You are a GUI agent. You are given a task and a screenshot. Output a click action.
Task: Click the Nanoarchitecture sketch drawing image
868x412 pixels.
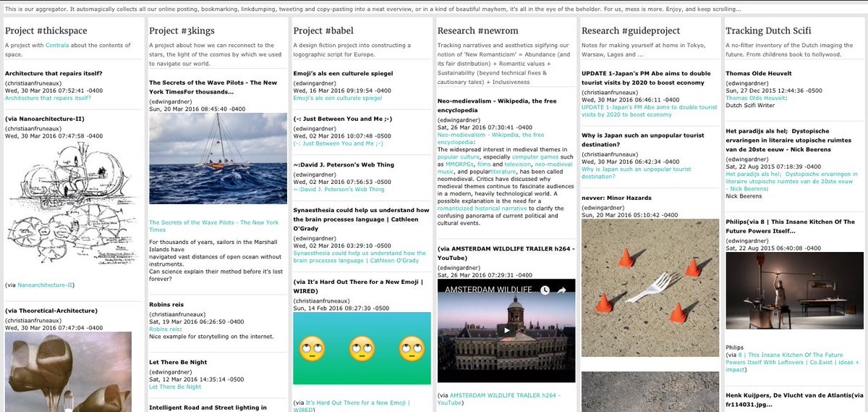pyautogui.click(x=71, y=205)
